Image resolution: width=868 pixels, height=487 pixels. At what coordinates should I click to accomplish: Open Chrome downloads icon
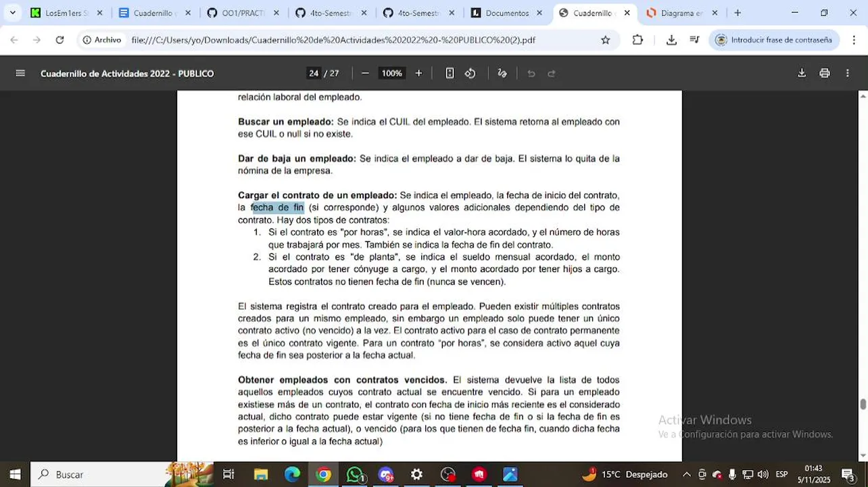tap(671, 40)
